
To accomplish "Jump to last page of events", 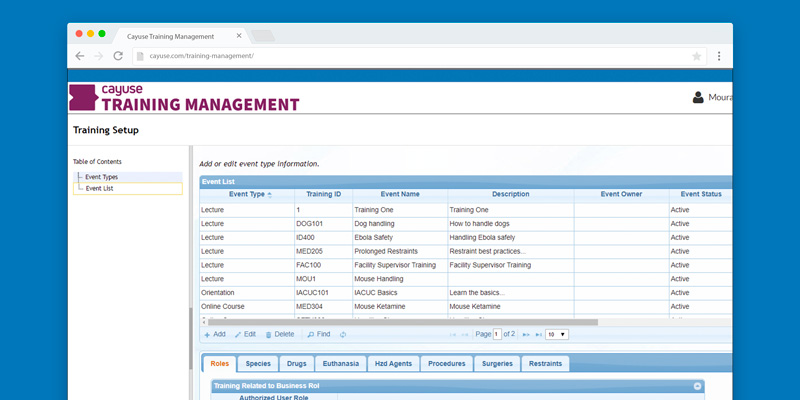I will tap(538, 335).
